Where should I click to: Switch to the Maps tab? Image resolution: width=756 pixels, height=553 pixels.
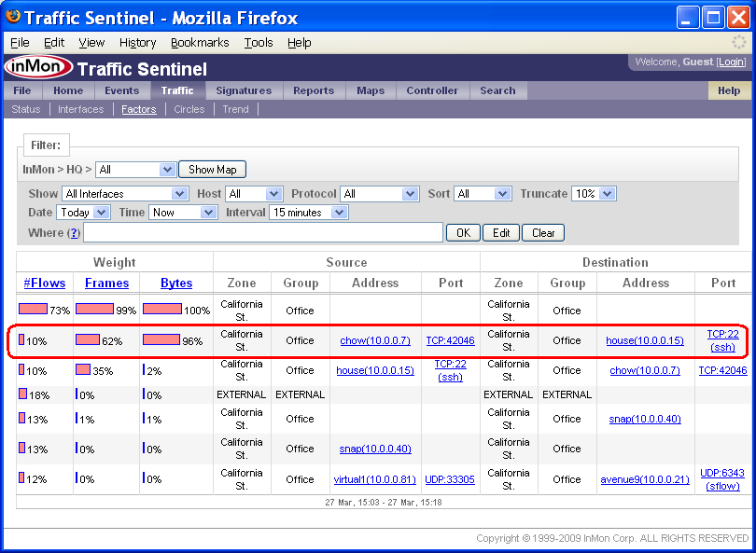371,90
